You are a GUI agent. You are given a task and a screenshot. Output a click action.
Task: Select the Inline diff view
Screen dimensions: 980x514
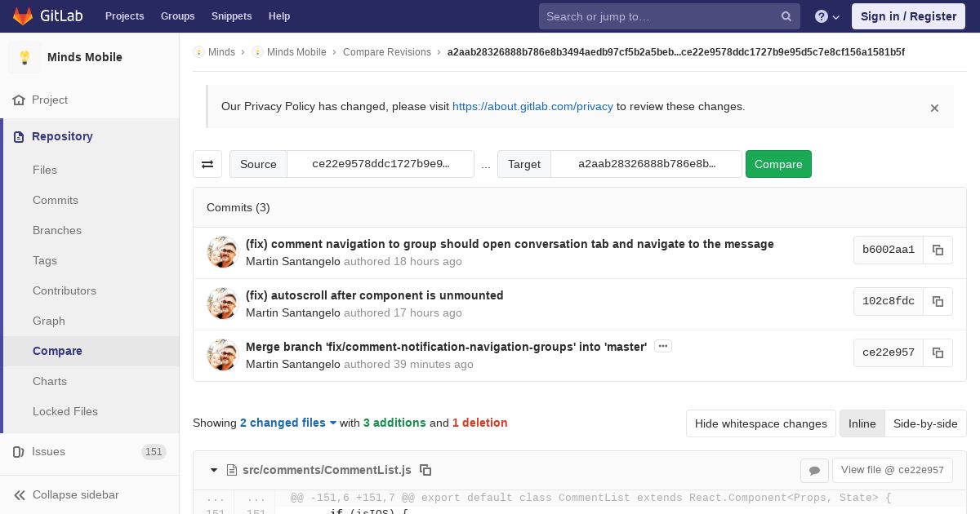click(x=862, y=423)
